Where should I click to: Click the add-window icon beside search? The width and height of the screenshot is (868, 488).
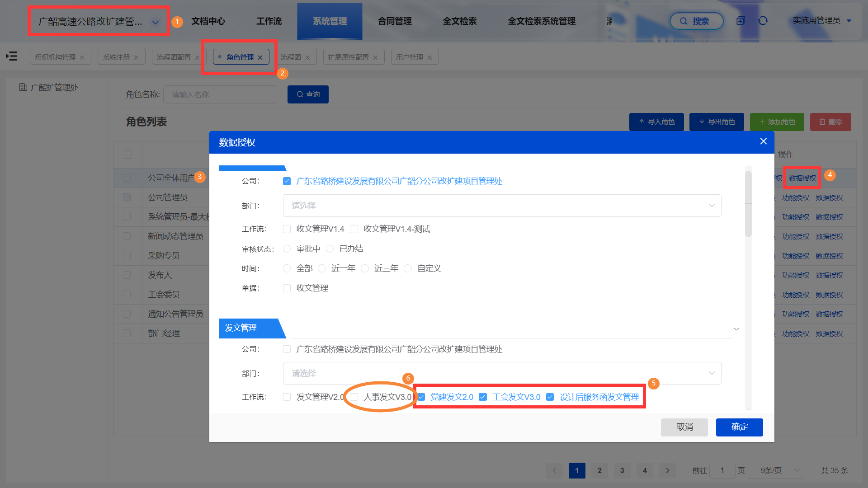[741, 21]
